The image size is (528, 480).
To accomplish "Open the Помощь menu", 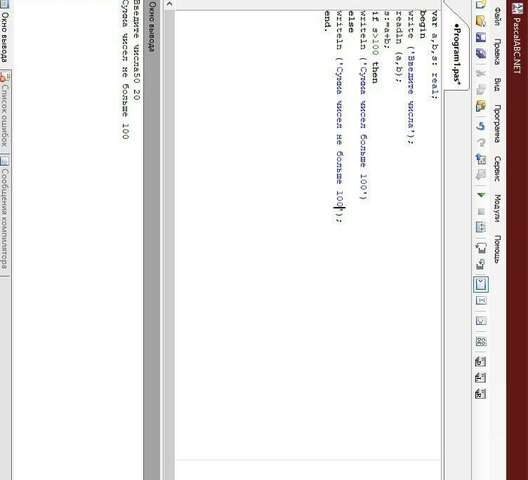I will coord(497,249).
